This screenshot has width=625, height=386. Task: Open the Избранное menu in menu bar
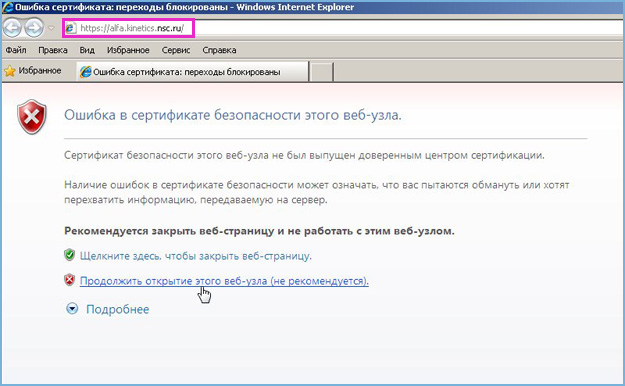[x=128, y=50]
